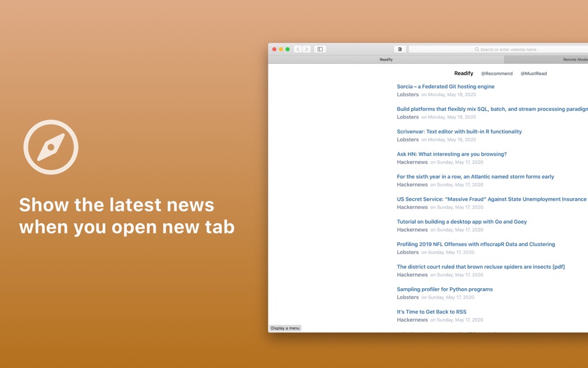
Task: Click Hackernews source under Ask HN article
Action: [x=412, y=162]
